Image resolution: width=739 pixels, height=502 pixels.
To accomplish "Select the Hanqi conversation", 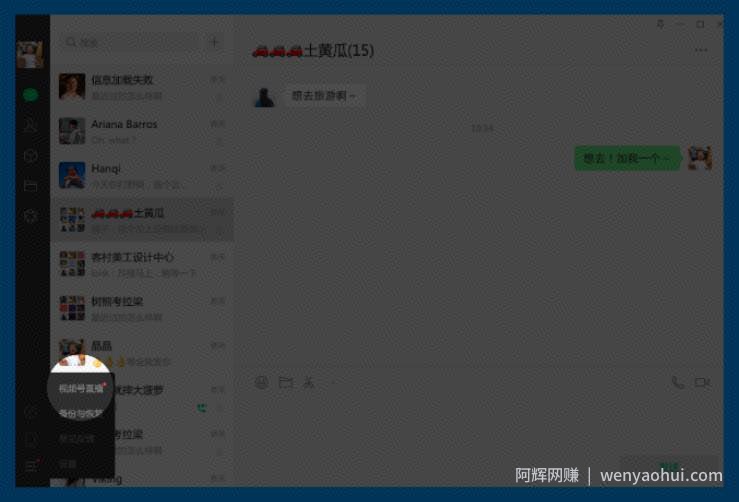I will click(142, 175).
